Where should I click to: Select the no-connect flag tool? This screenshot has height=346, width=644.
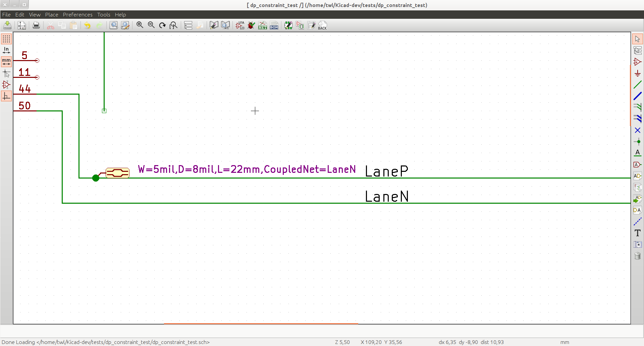click(638, 130)
